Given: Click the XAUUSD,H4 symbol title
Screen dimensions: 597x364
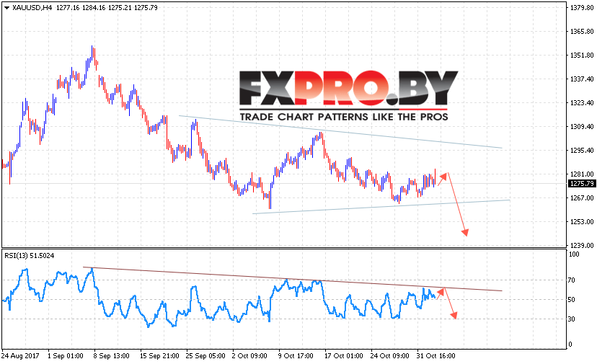Looking at the screenshot, I should [32, 8].
